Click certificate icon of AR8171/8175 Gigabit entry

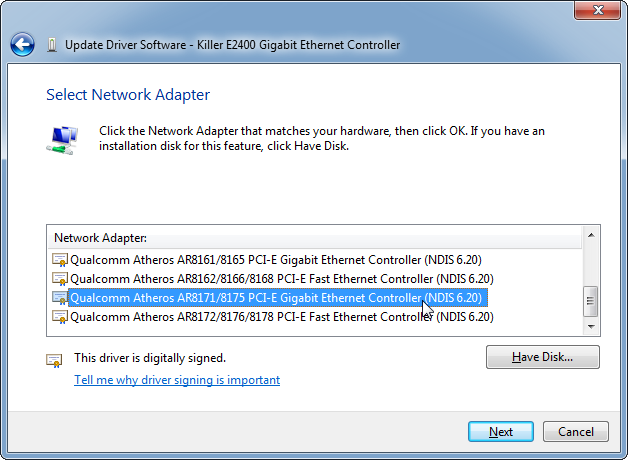coord(60,298)
